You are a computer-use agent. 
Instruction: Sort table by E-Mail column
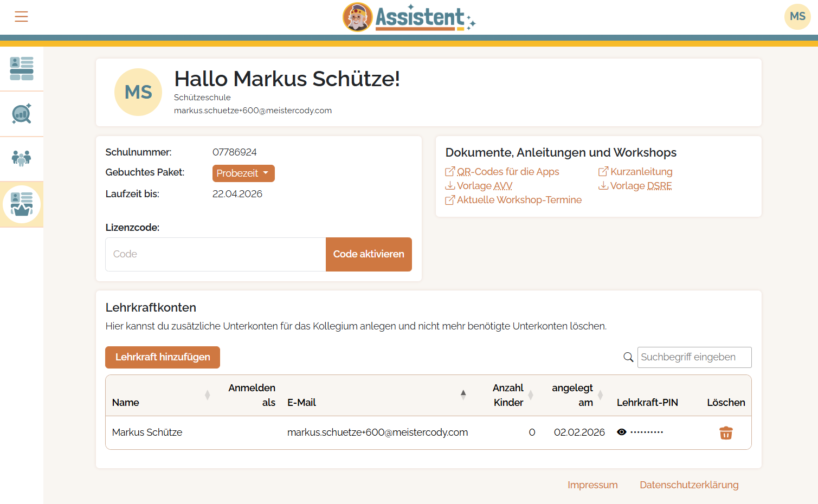463,395
